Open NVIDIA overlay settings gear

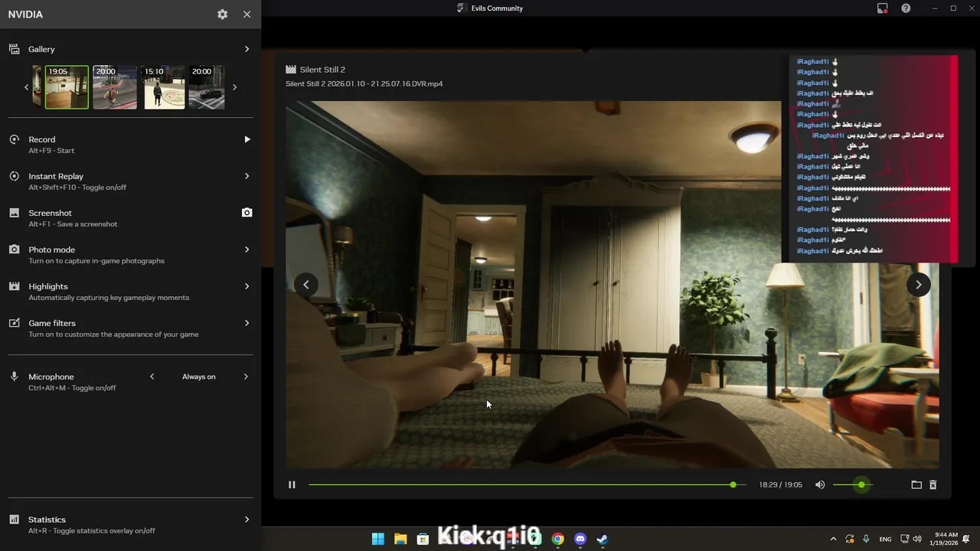click(x=222, y=15)
